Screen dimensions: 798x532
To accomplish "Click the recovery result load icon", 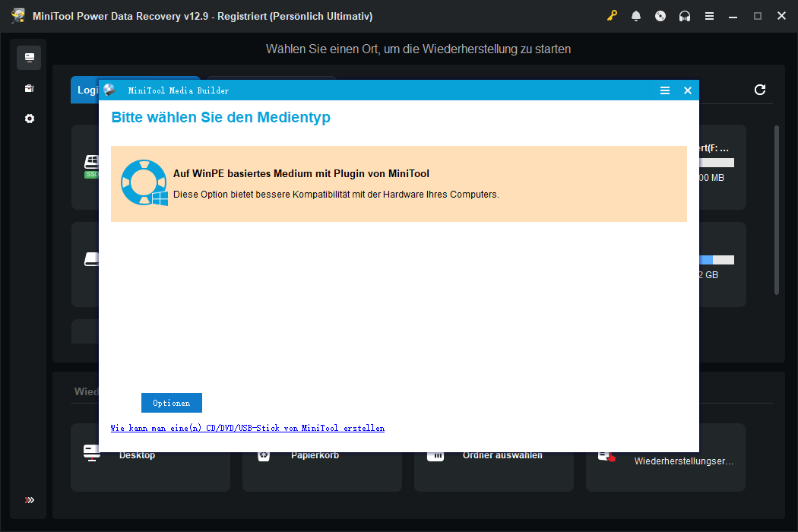I will point(607,456).
